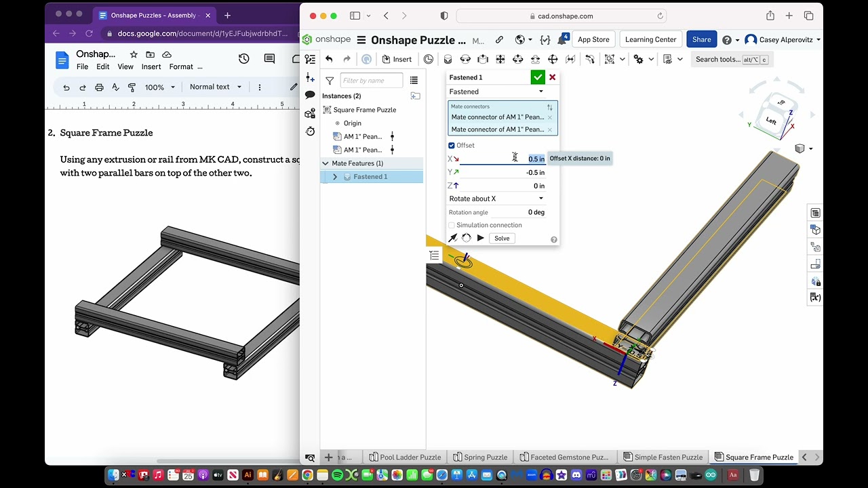Screen dimensions: 868x488
Task: Open the File menu in Google Docs
Action: tap(82, 66)
